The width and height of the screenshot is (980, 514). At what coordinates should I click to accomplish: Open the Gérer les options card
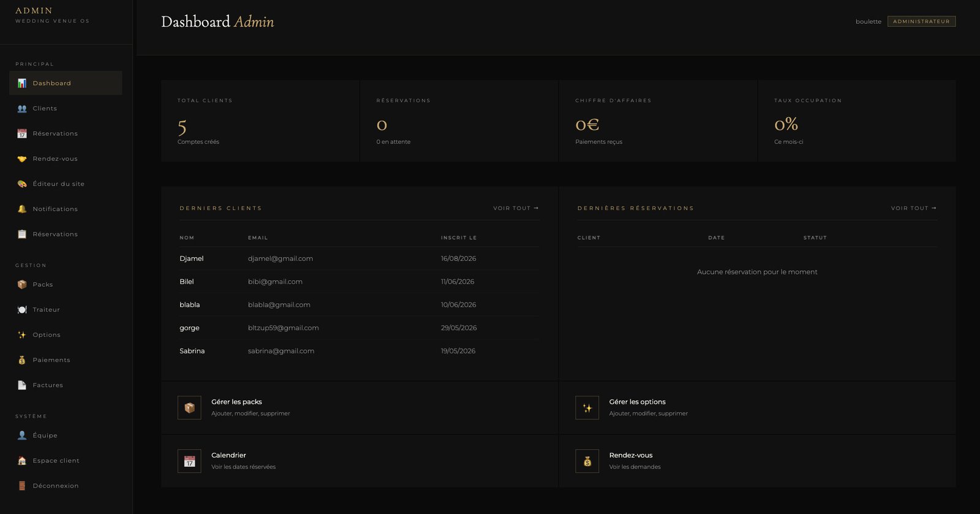coord(757,408)
